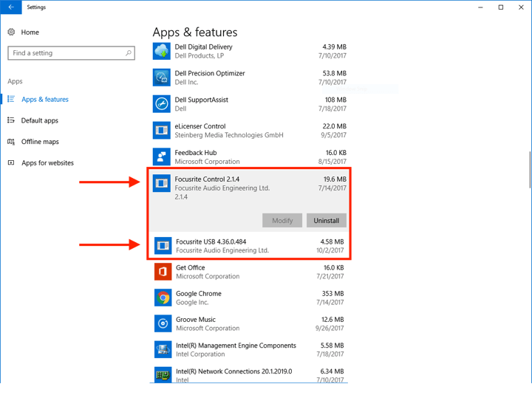Click the 4.58 MB size value
This screenshot has width=532, height=412.
coord(332,241)
